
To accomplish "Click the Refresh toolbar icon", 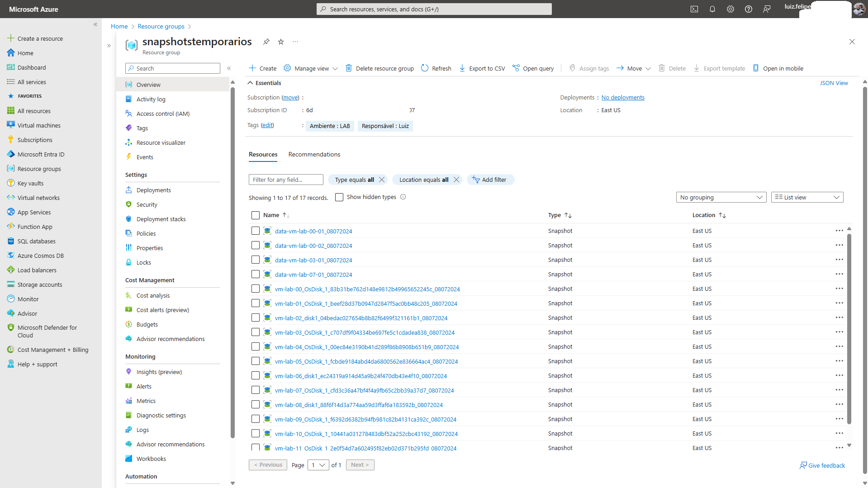I will point(424,68).
